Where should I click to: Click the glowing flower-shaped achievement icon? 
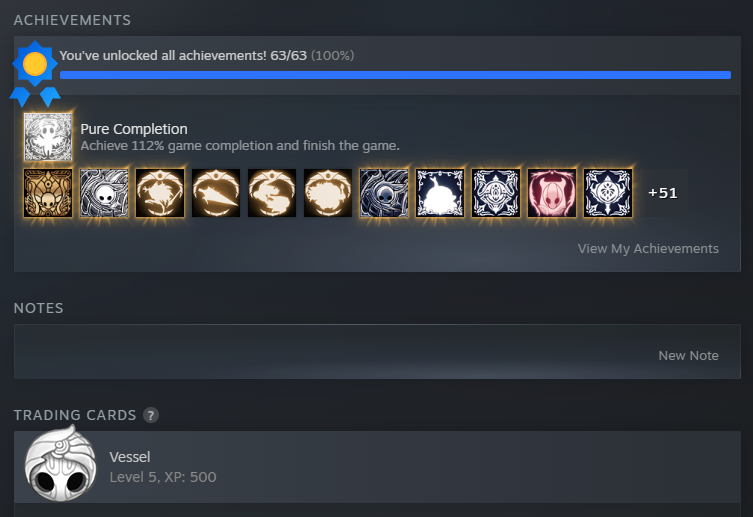click(160, 192)
